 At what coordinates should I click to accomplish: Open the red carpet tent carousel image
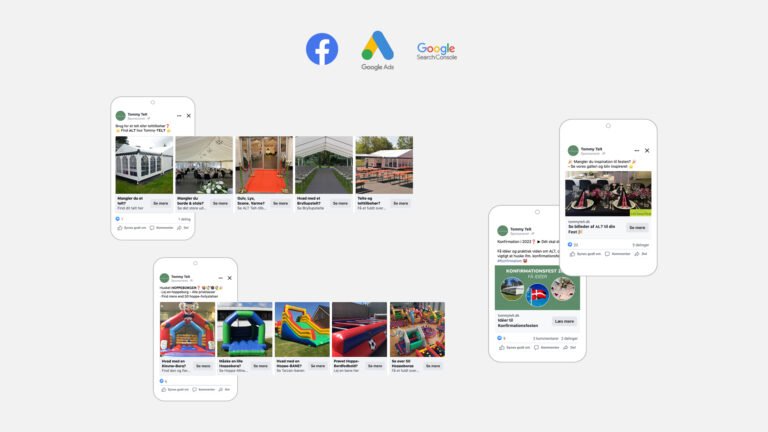click(264, 165)
